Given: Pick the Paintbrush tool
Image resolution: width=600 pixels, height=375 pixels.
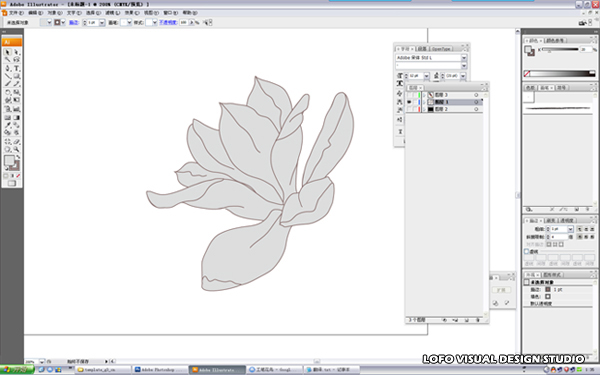Looking at the screenshot, I should 7,83.
